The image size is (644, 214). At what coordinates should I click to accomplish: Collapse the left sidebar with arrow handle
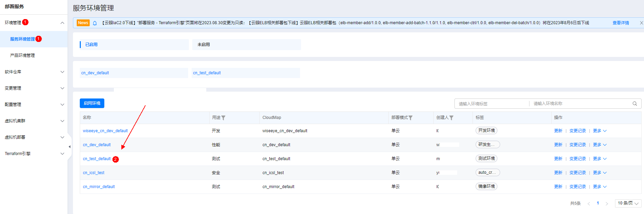[70, 147]
